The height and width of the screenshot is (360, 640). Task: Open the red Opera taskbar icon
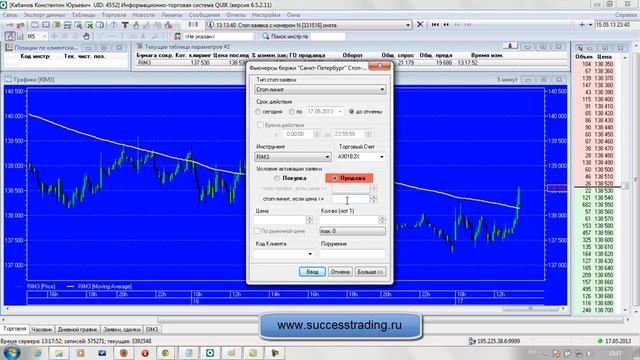tap(145, 353)
